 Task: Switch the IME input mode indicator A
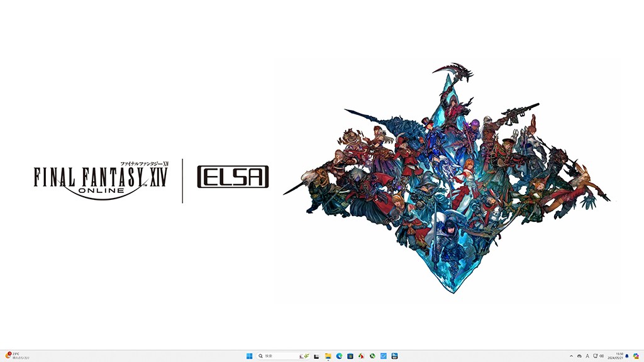point(587,356)
